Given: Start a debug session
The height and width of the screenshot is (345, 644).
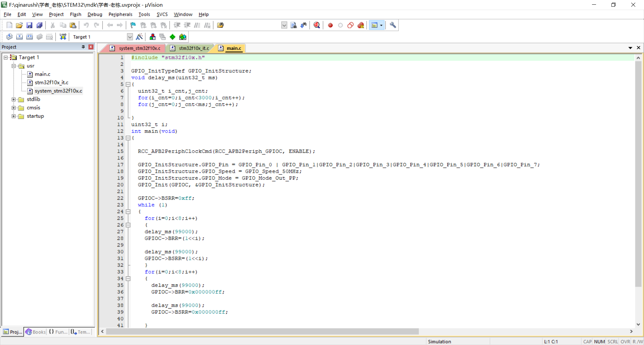Looking at the screenshot, I should [x=317, y=25].
